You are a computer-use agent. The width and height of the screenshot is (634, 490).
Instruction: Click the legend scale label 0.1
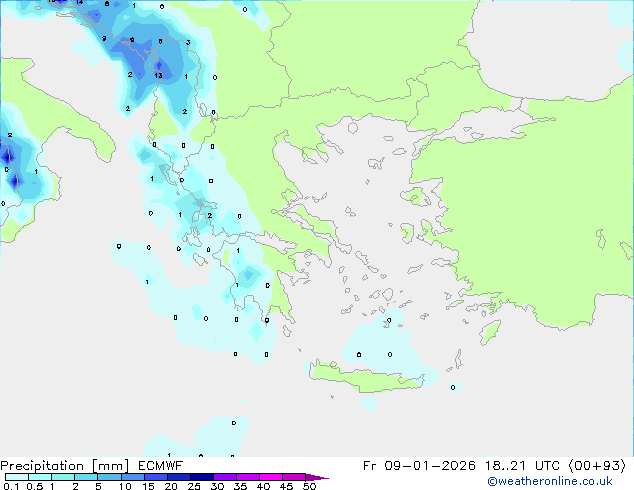point(11,486)
